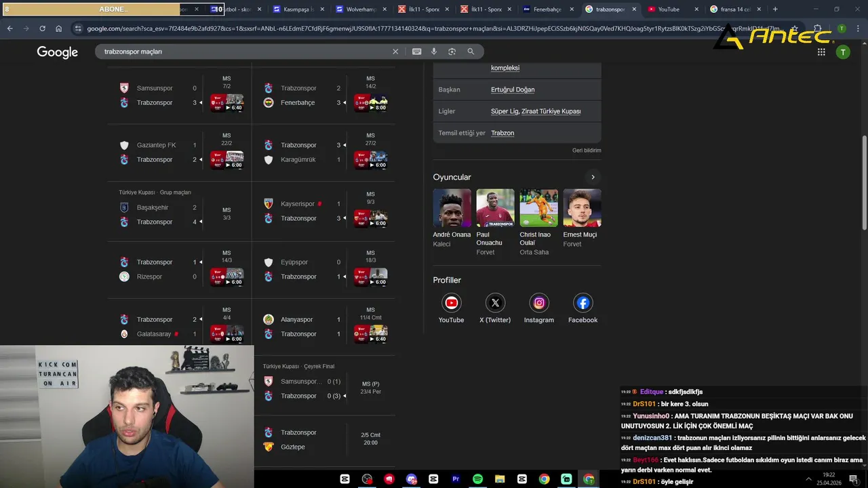Open the browser home page icon
The width and height of the screenshot is (868, 488).
[x=58, y=28]
